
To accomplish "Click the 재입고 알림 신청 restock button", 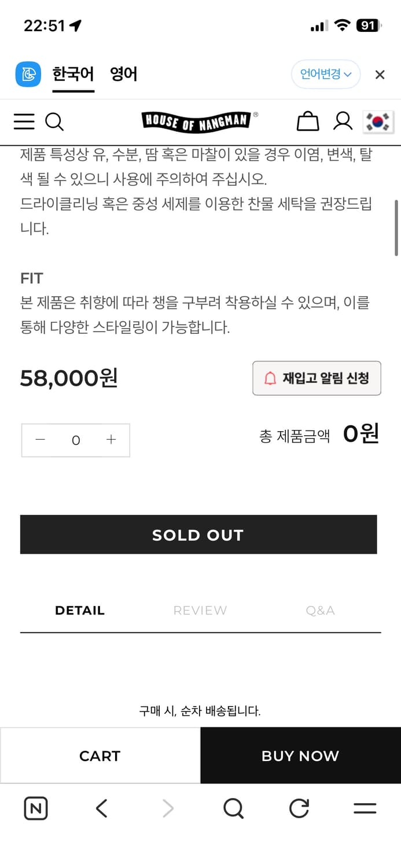I will [x=317, y=378].
